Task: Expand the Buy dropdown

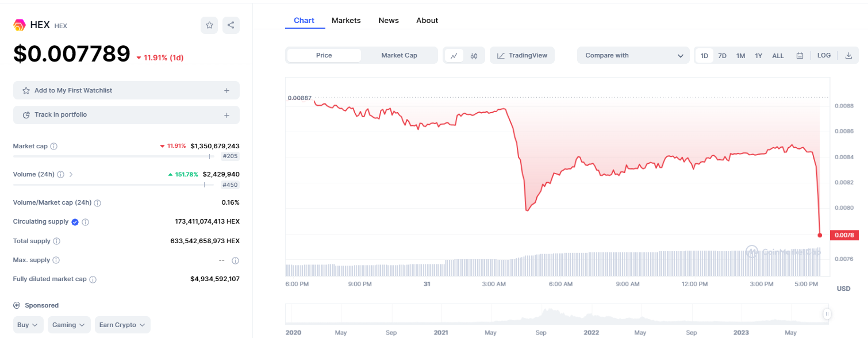Action: (x=28, y=325)
